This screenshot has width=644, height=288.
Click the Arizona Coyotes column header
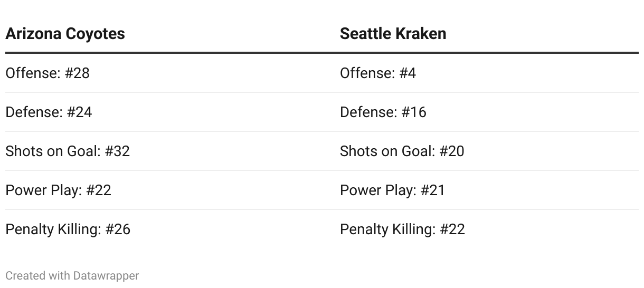pos(65,34)
